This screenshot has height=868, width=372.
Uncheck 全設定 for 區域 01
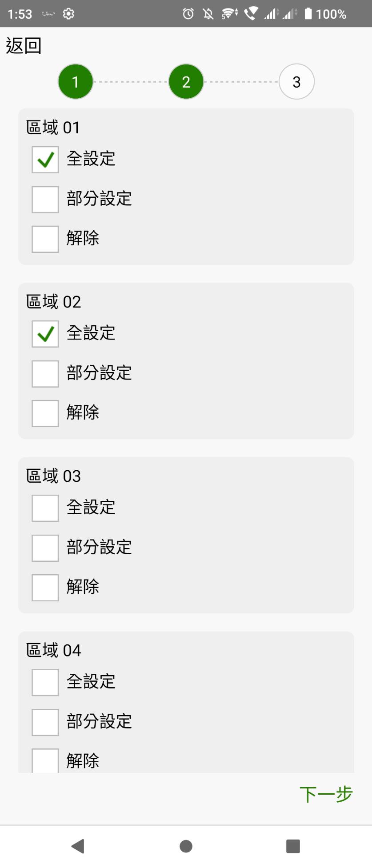(x=45, y=160)
